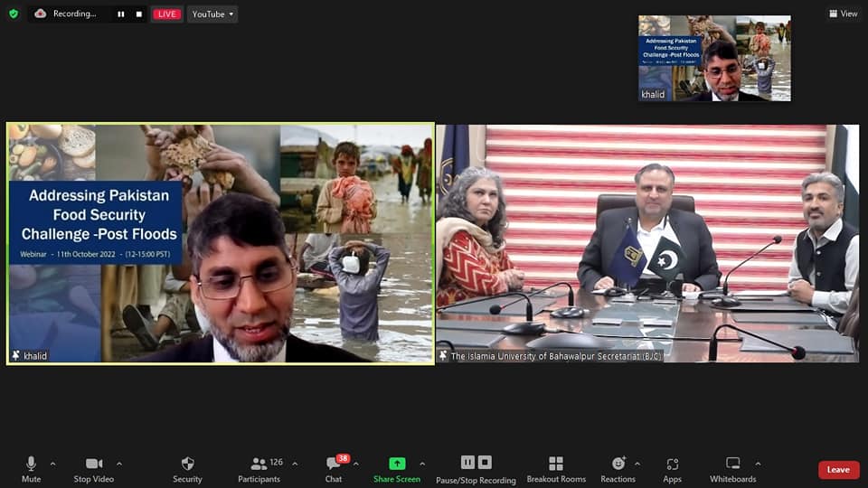Pause the recording in the top bar
Screen dimensions: 868x488
pyautogui.click(x=121, y=14)
